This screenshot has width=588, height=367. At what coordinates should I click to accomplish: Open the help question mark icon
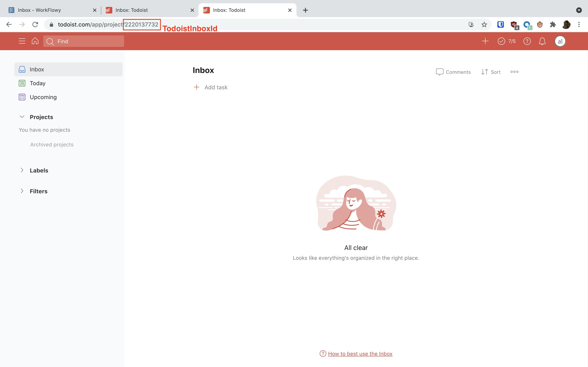coord(527,41)
